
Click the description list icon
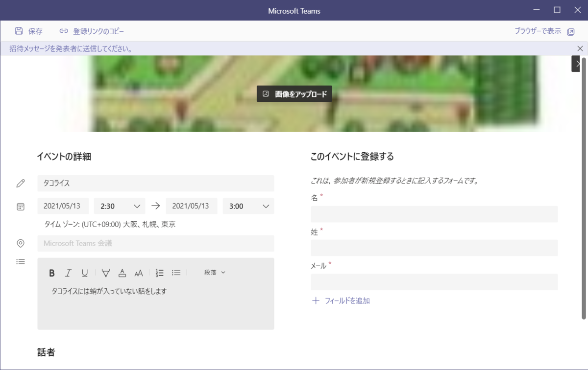pyautogui.click(x=21, y=261)
